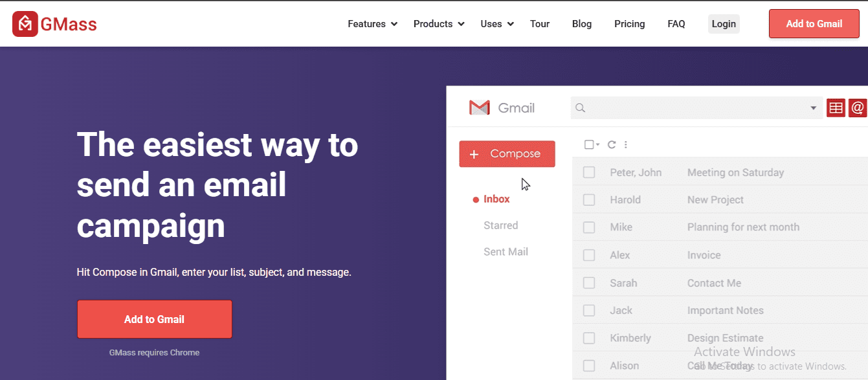Image resolution: width=868 pixels, height=380 pixels.
Task: Check the Harold email checkbox
Action: [589, 200]
